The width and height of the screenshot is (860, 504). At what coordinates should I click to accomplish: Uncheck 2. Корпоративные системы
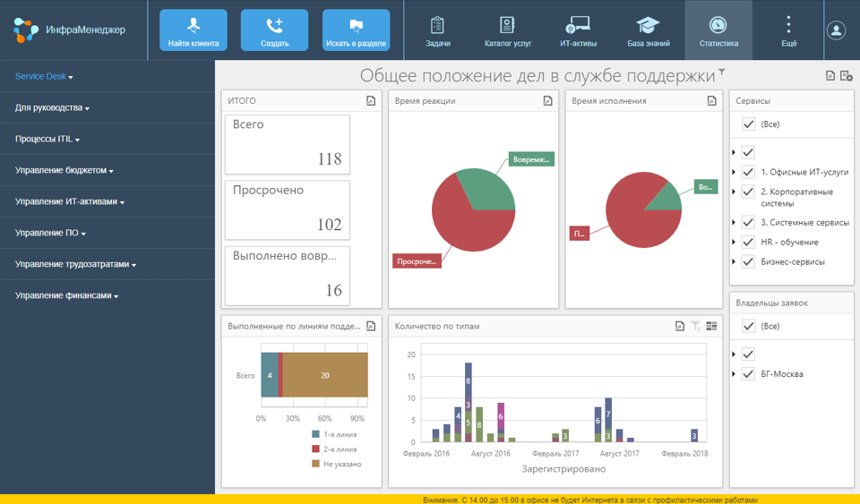748,192
